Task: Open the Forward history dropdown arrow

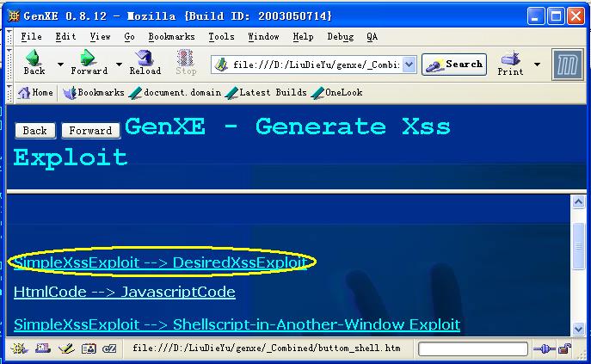Action: [x=116, y=65]
